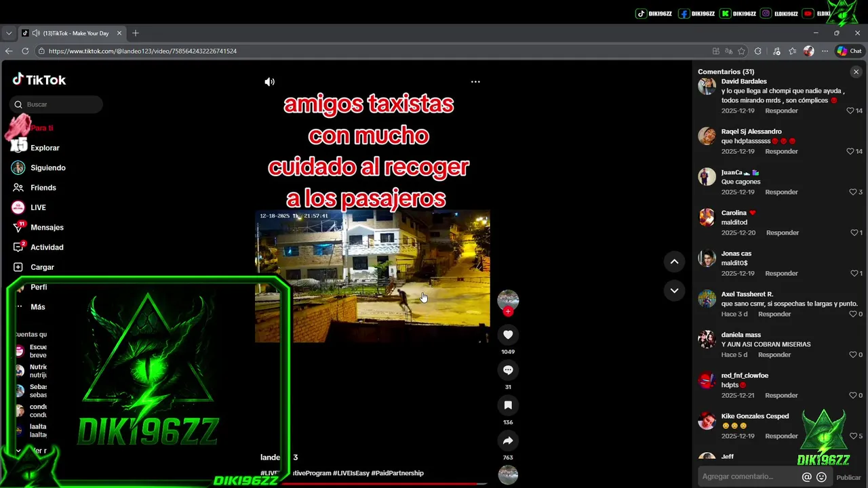Reply to Carolina's comment
This screenshot has width=868, height=488.
[783, 232]
